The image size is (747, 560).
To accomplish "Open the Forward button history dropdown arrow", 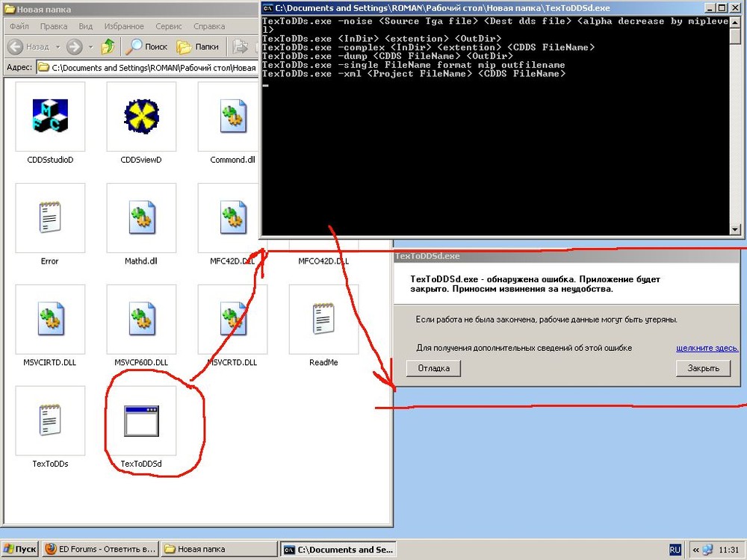I will click(90, 47).
